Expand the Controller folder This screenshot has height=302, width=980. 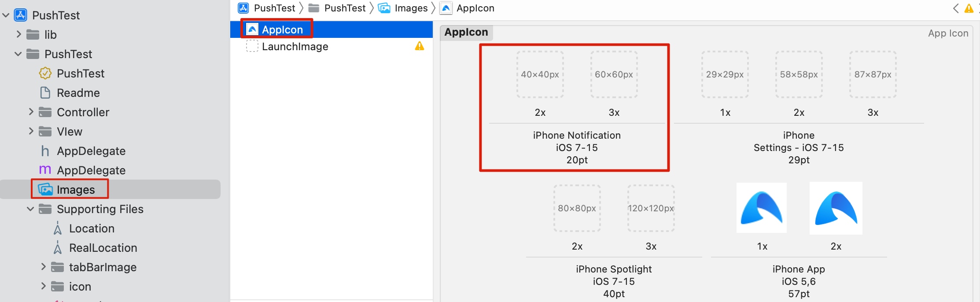(x=31, y=112)
